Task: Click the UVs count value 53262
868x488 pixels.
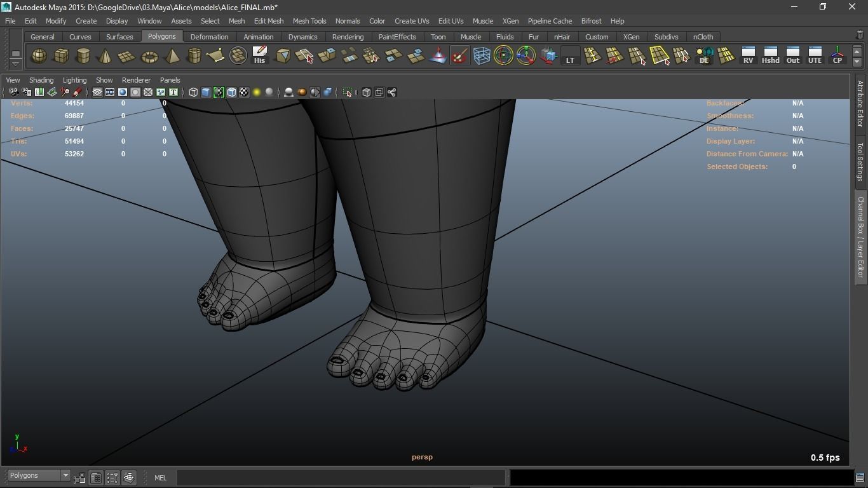Action: [x=74, y=154]
